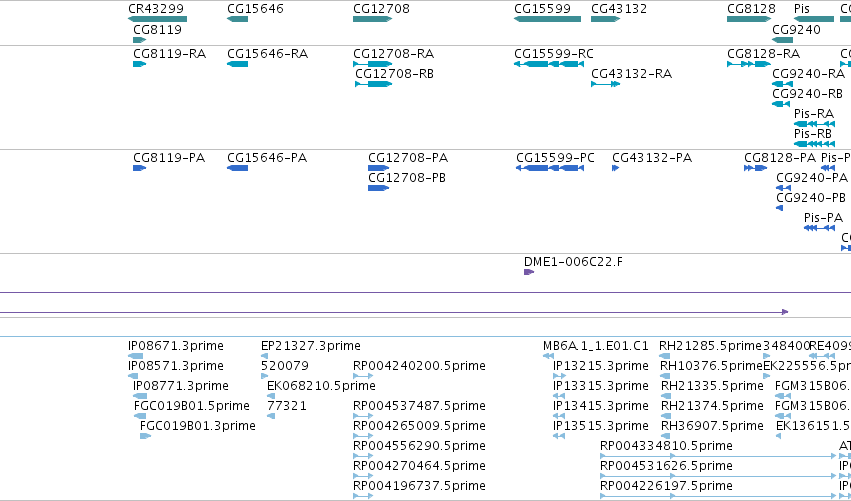Click the 348400 feature label
851x501 pixels.
click(x=786, y=346)
